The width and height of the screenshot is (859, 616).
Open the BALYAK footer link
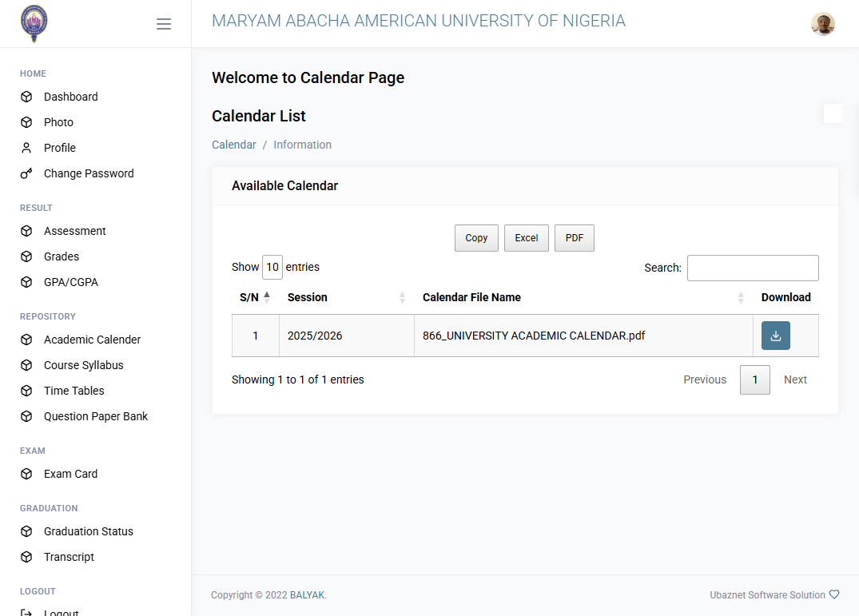(x=307, y=594)
